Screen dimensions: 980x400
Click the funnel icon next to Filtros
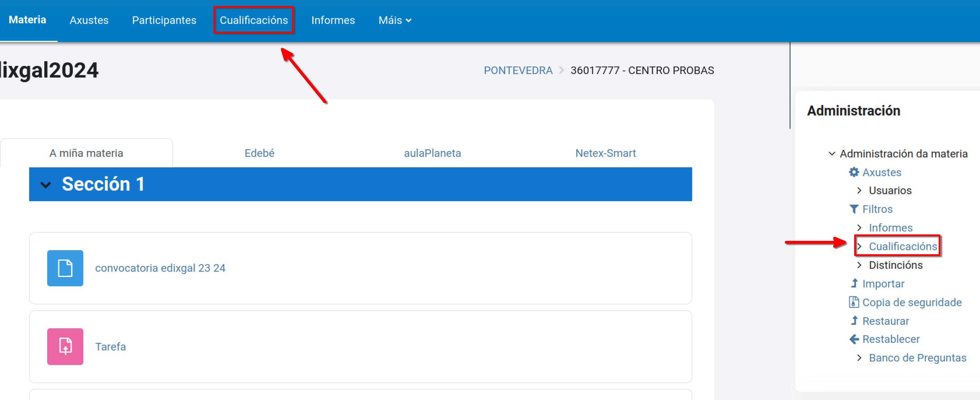854,209
